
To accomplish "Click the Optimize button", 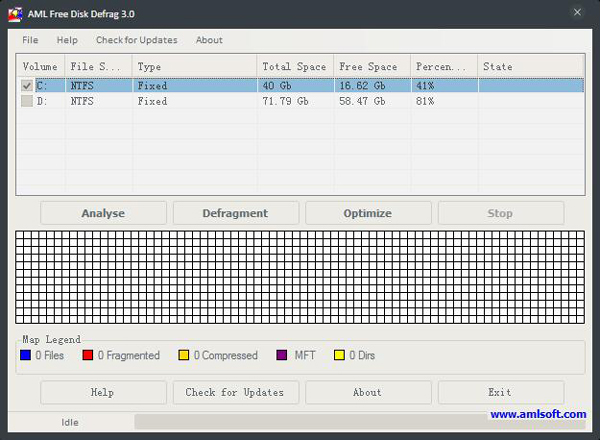I will (368, 213).
